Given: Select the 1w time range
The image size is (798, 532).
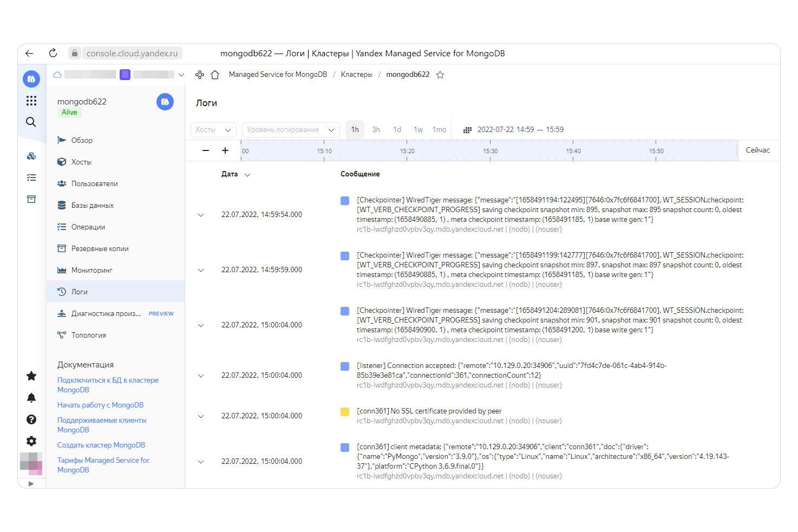Looking at the screenshot, I should coord(418,130).
